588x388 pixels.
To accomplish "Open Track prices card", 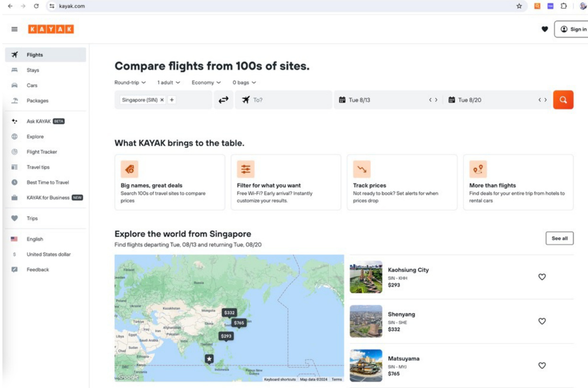I will [402, 182].
